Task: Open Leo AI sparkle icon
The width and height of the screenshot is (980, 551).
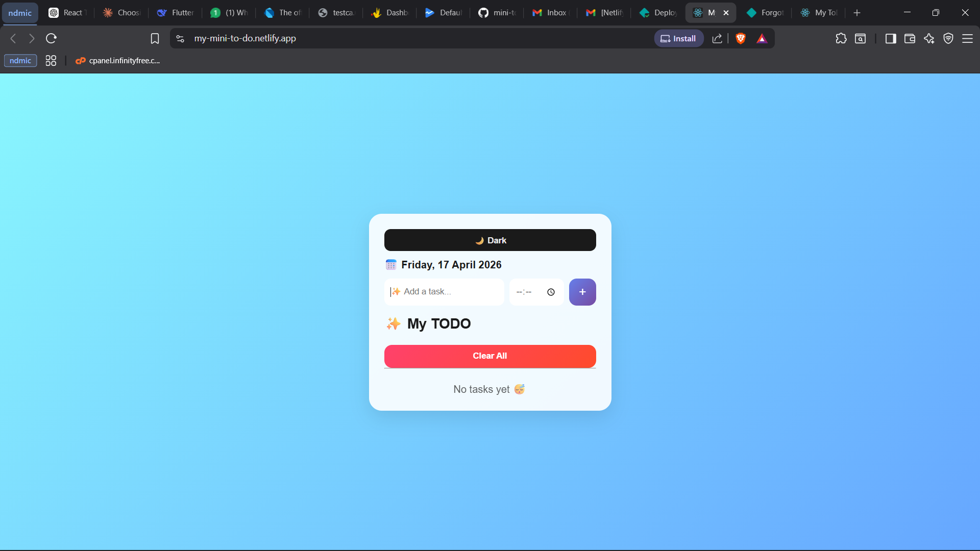Action: (x=929, y=38)
